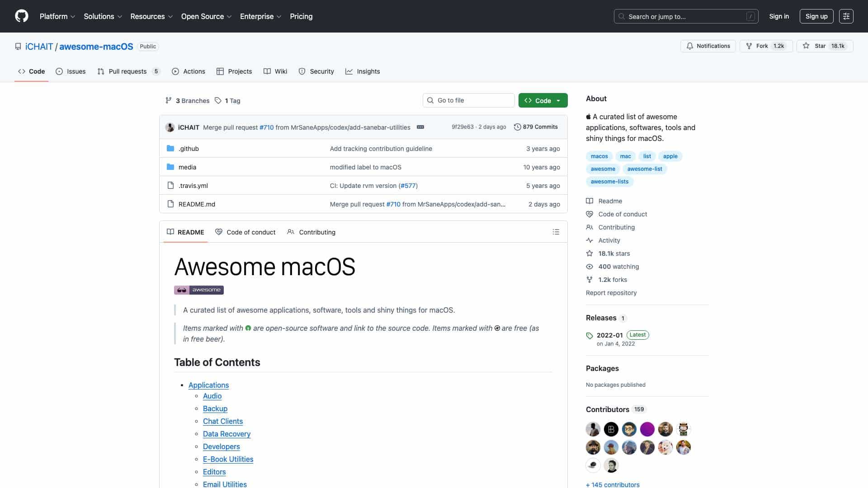Screen dimensions: 868x488
Task: Click the Sign in link
Action: point(778,16)
